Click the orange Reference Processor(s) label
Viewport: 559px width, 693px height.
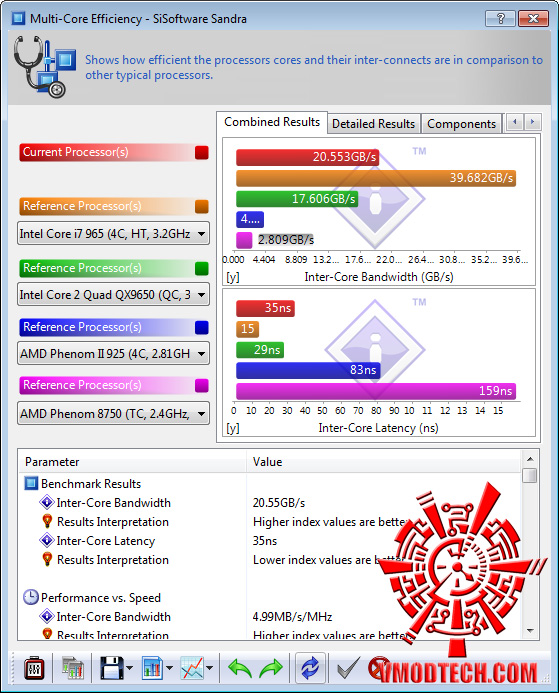[82, 206]
